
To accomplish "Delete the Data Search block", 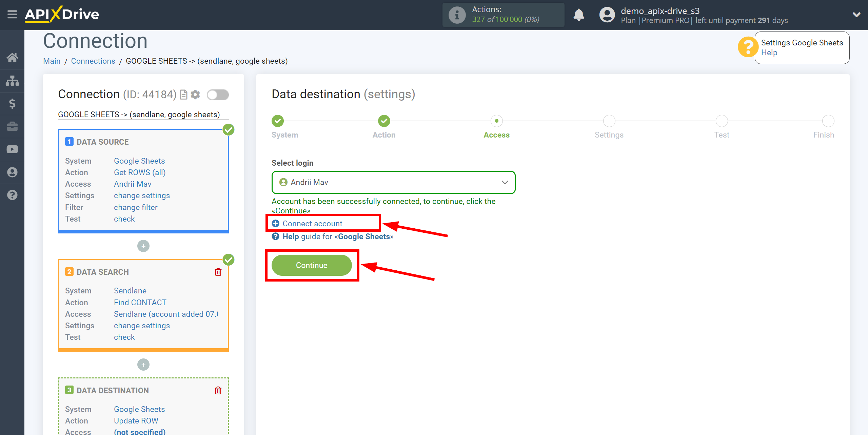I will [218, 272].
